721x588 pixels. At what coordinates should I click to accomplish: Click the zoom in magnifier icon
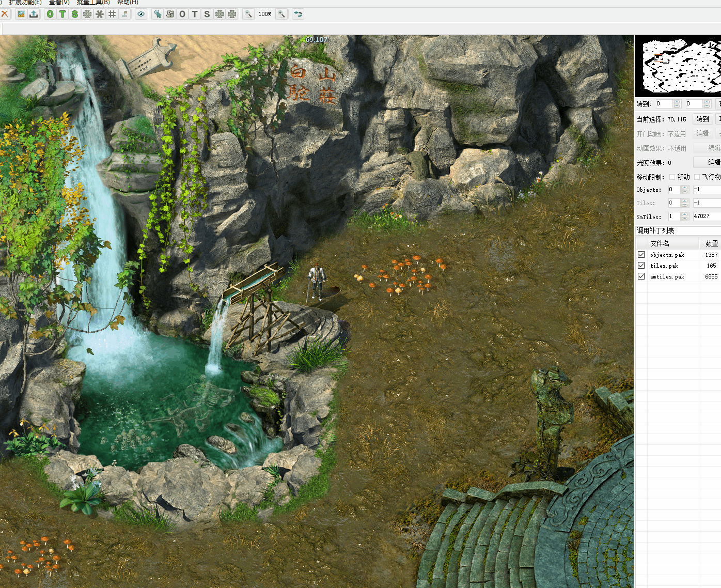281,14
